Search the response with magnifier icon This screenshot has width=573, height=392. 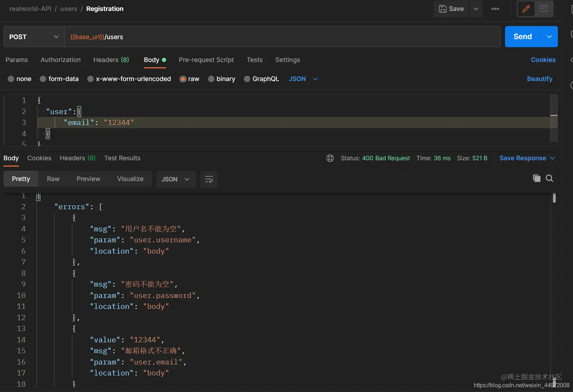550,178
